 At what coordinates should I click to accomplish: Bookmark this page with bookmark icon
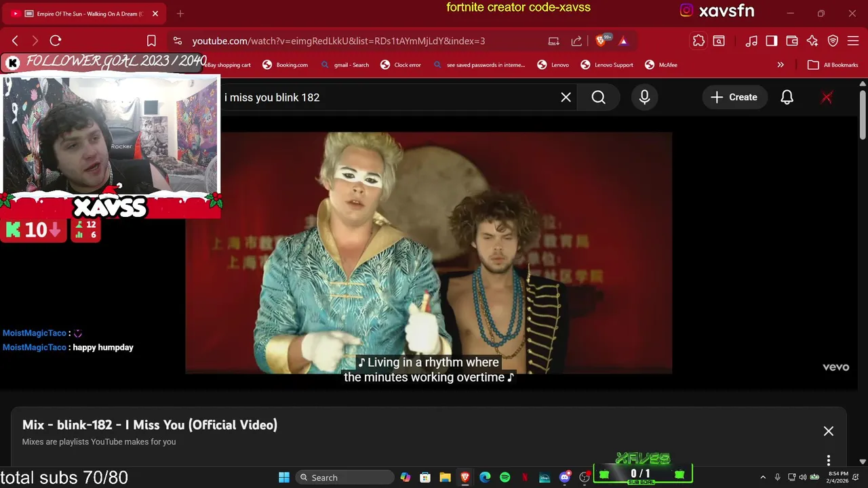click(x=151, y=41)
